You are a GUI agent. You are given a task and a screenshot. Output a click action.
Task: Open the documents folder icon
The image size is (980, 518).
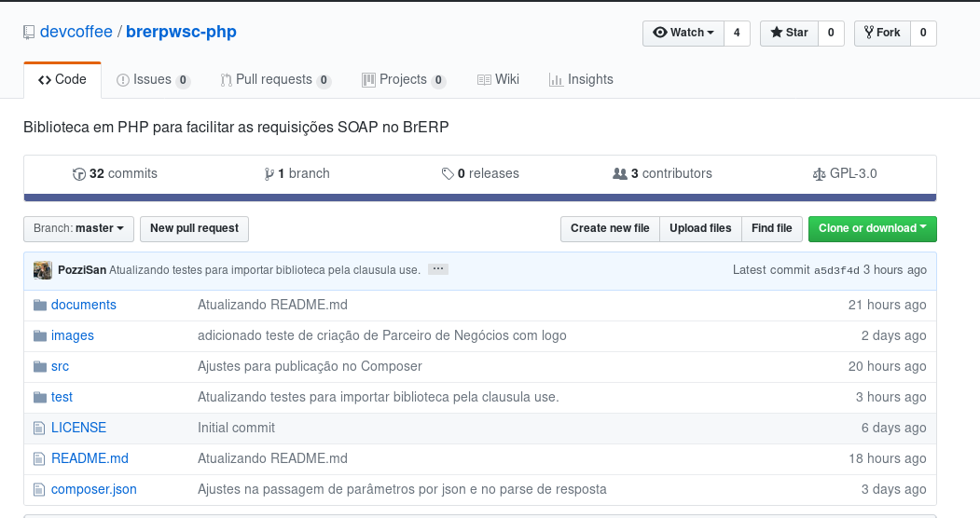tap(40, 305)
